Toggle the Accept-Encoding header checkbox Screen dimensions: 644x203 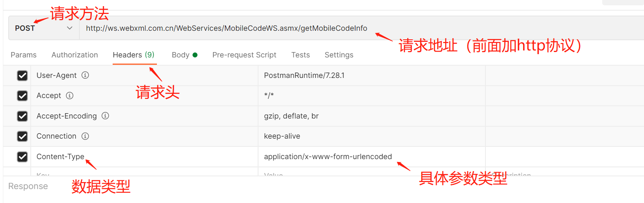click(23, 116)
